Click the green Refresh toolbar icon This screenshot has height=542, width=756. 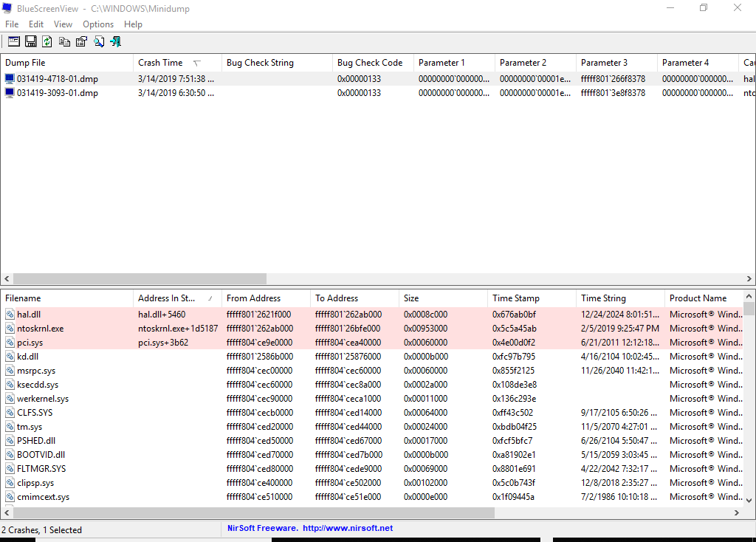pyautogui.click(x=47, y=41)
